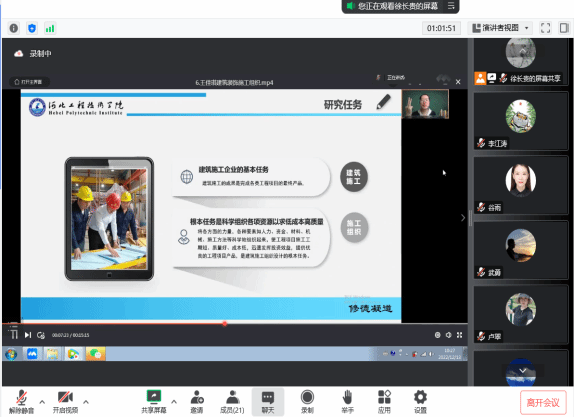Click the 01:01:51 meeting timer

(441, 28)
